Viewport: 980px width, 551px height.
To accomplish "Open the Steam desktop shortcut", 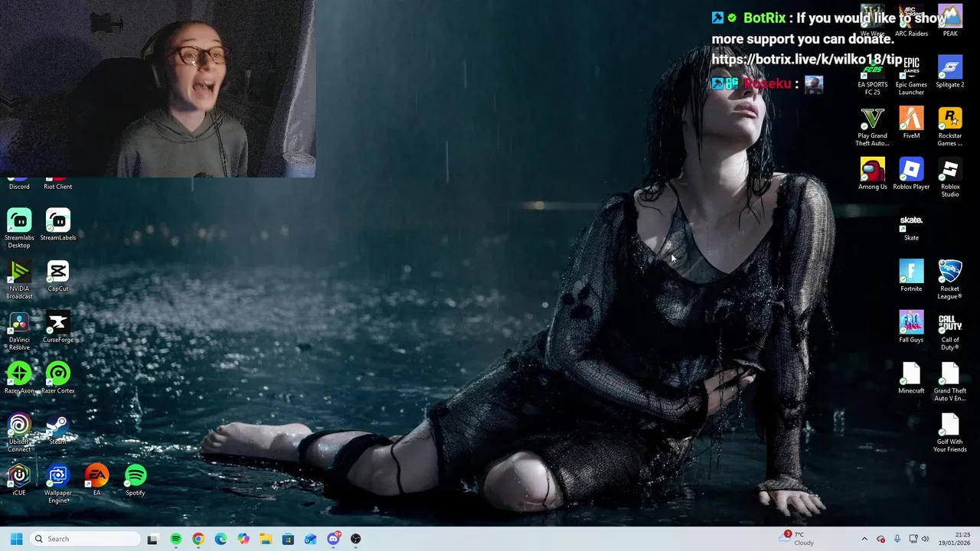I will (58, 430).
